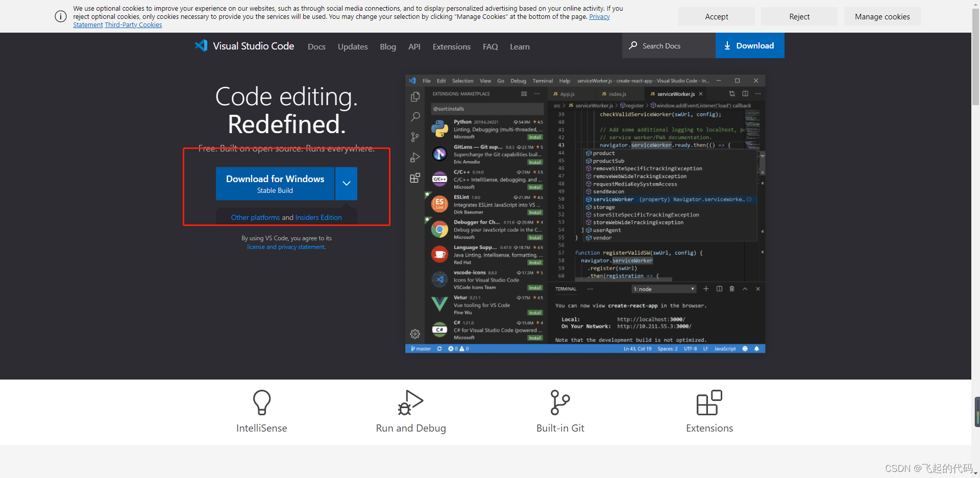Open the download options chevron dropdown
The image size is (980, 478).
coord(347,184)
